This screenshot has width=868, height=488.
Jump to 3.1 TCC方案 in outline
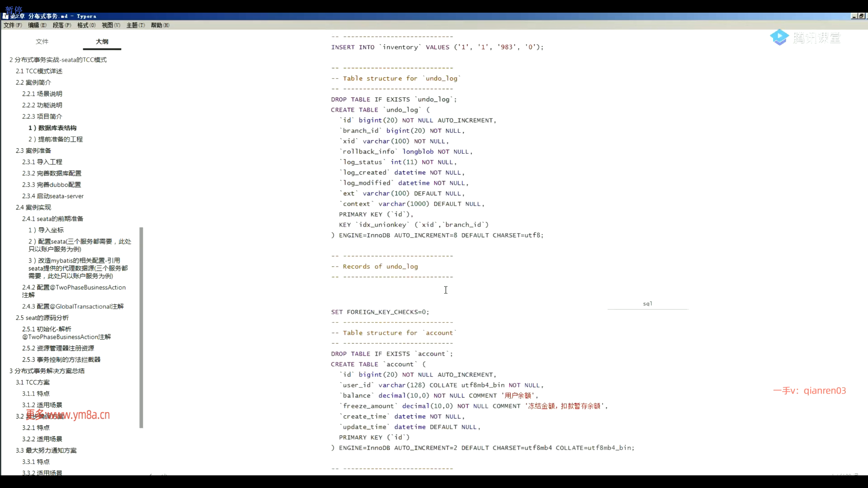pos(33,382)
